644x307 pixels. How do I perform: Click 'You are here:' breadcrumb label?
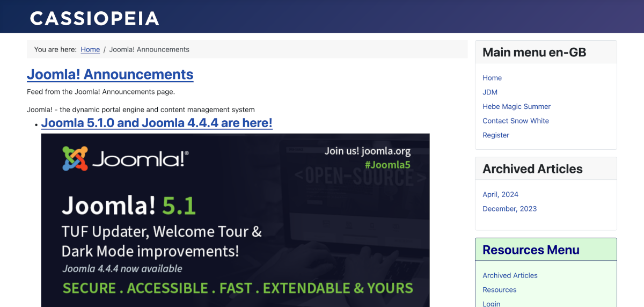(55, 49)
